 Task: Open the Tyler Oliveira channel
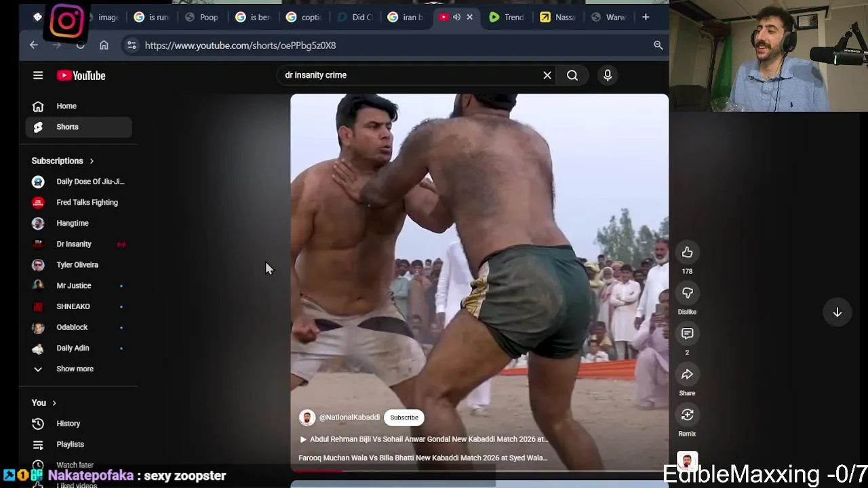pos(79,265)
